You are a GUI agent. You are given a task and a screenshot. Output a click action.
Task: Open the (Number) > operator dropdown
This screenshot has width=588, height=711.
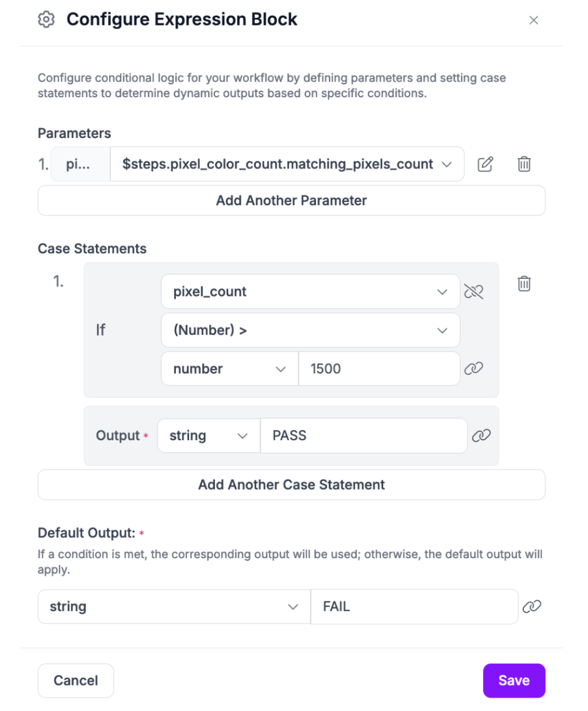coord(310,330)
